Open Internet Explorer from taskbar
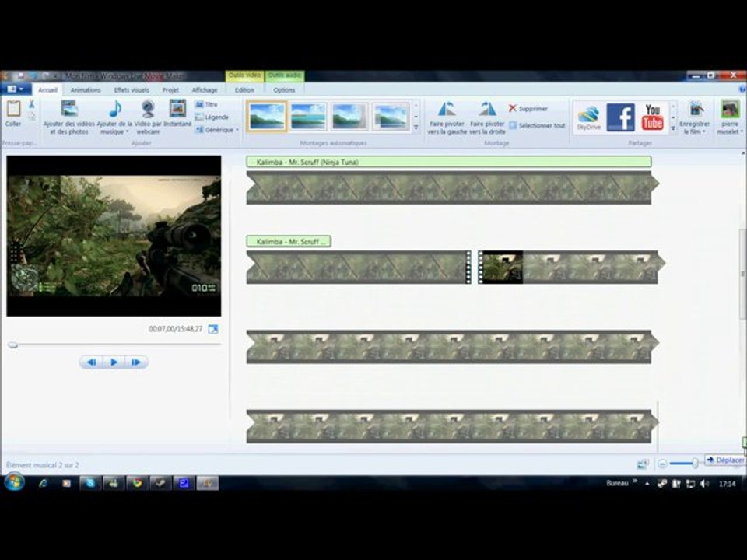Image resolution: width=747 pixels, height=560 pixels. [43, 483]
